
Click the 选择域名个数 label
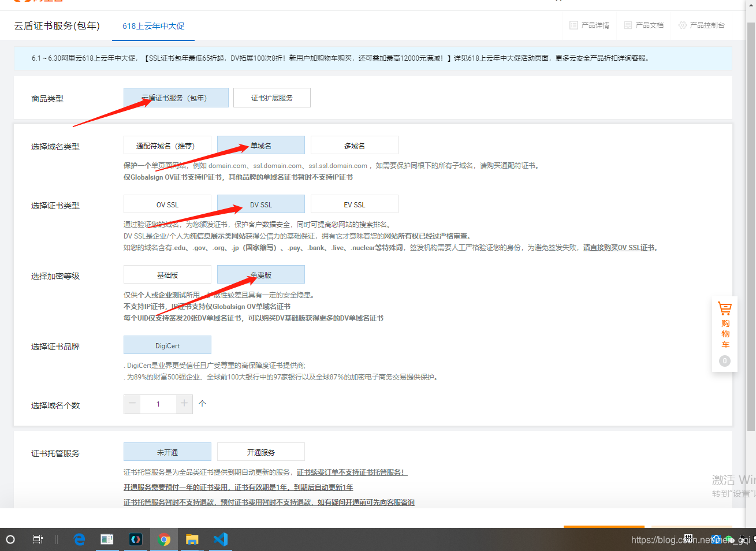point(55,405)
